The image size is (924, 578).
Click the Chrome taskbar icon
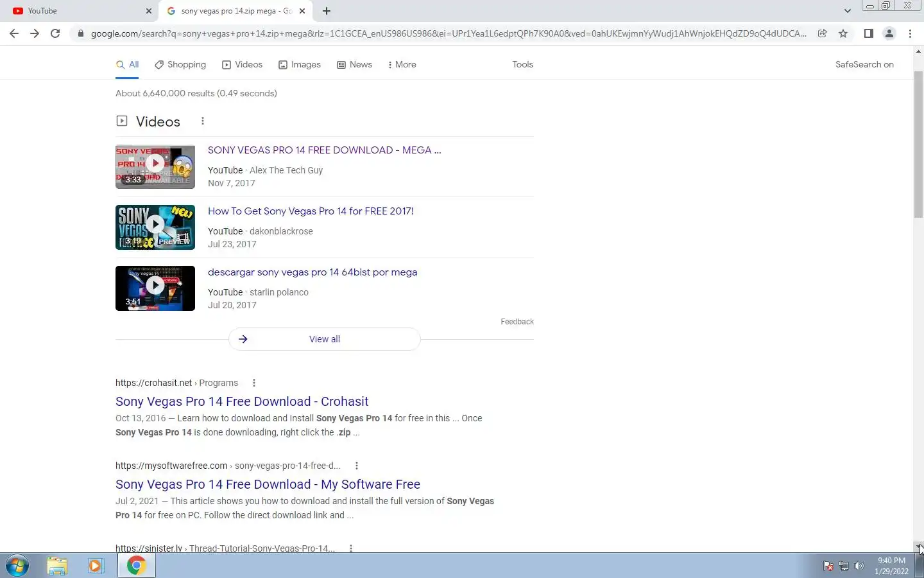pos(136,566)
